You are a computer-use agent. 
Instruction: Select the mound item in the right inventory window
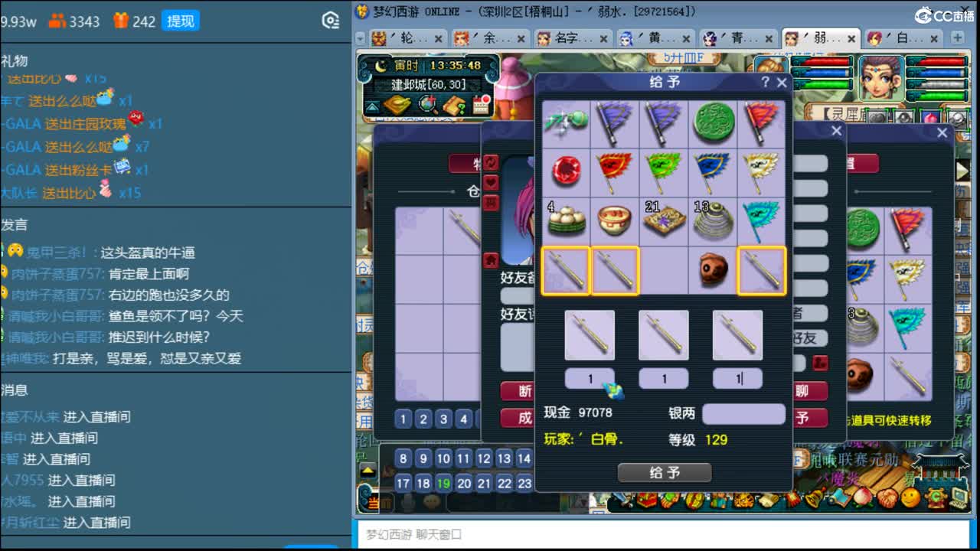(x=864, y=328)
